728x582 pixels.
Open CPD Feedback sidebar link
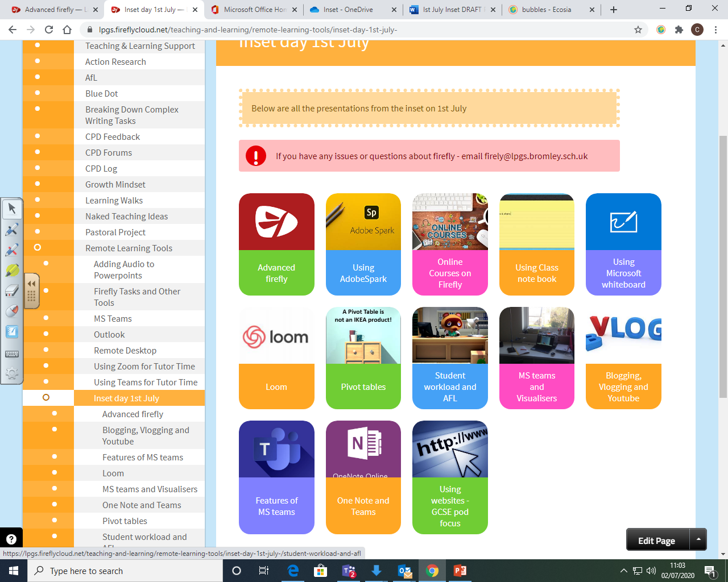coord(113,137)
